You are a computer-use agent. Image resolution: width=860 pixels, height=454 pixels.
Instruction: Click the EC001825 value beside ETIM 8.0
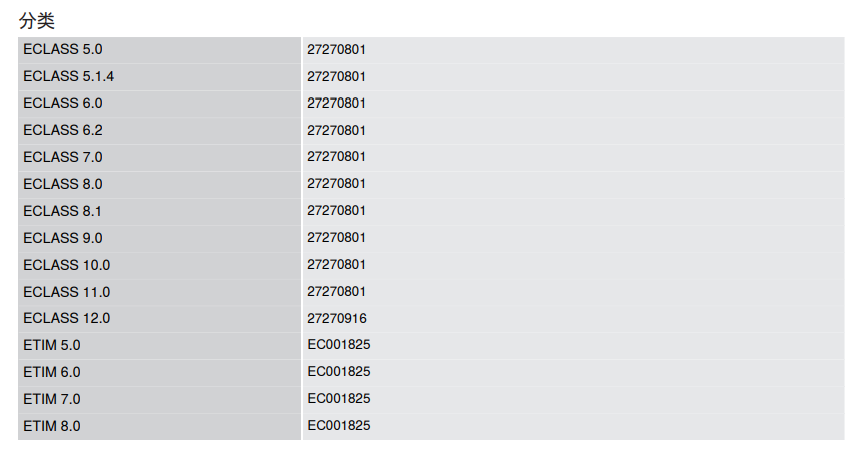point(339,425)
